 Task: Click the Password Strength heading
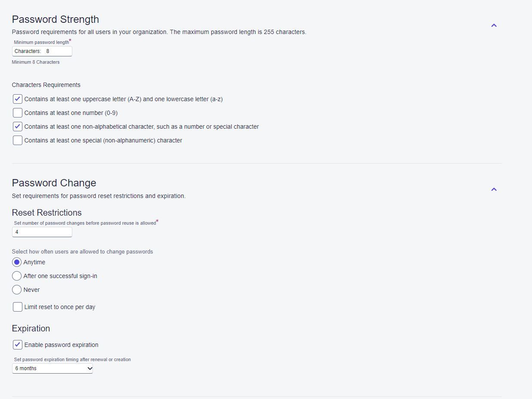pyautogui.click(x=56, y=19)
